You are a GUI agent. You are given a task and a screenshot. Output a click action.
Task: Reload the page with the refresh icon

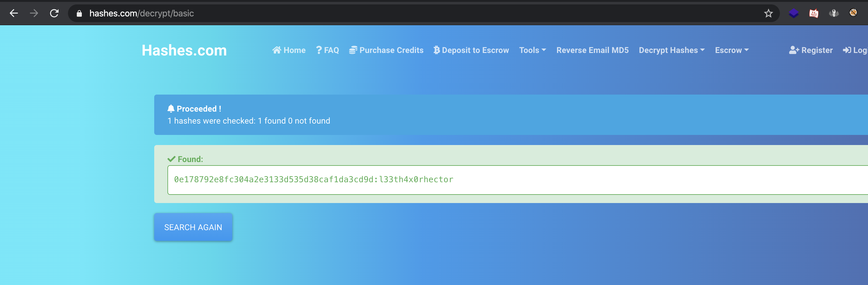pos(54,13)
